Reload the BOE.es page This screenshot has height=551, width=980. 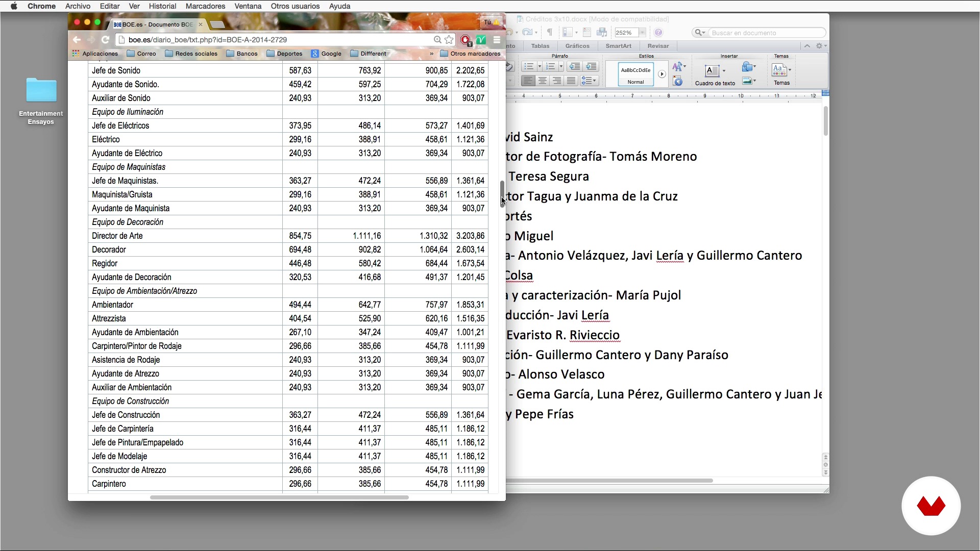coord(105,40)
